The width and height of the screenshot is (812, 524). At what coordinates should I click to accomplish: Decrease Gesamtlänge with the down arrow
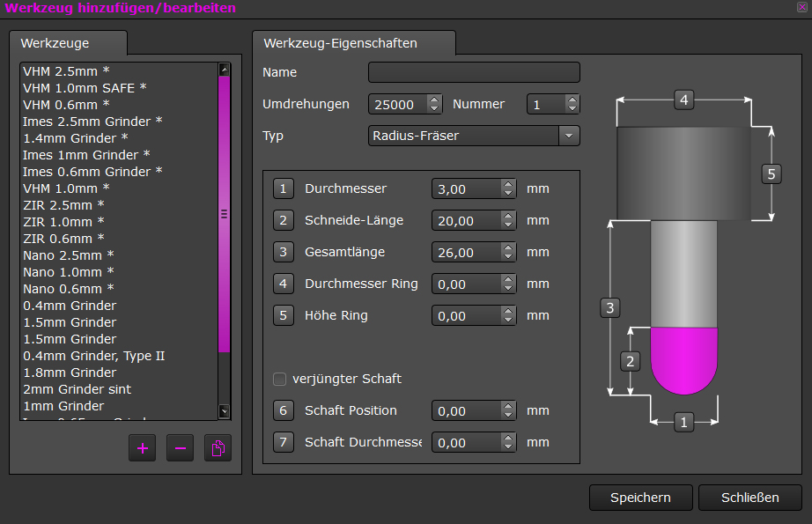(x=508, y=257)
